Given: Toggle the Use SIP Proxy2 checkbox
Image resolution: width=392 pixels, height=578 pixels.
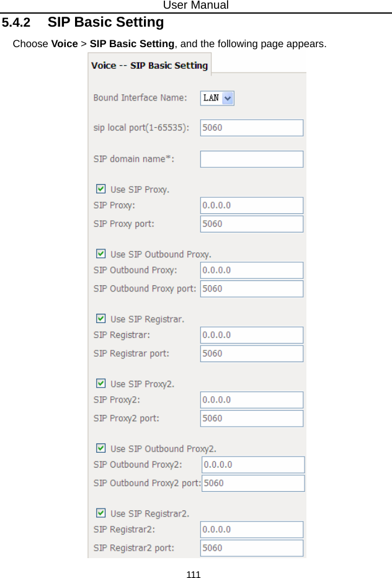Looking at the screenshot, I should [x=100, y=383].
